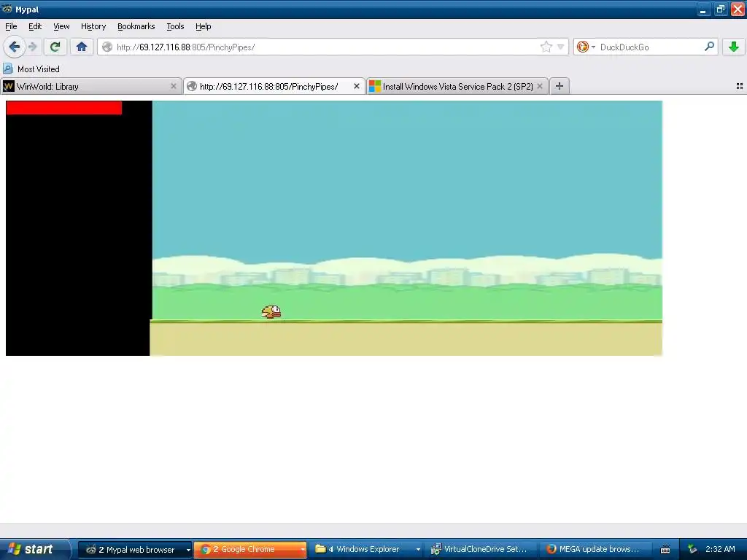Click the red bar in the game panel
This screenshot has height=560, width=747.
click(x=64, y=108)
